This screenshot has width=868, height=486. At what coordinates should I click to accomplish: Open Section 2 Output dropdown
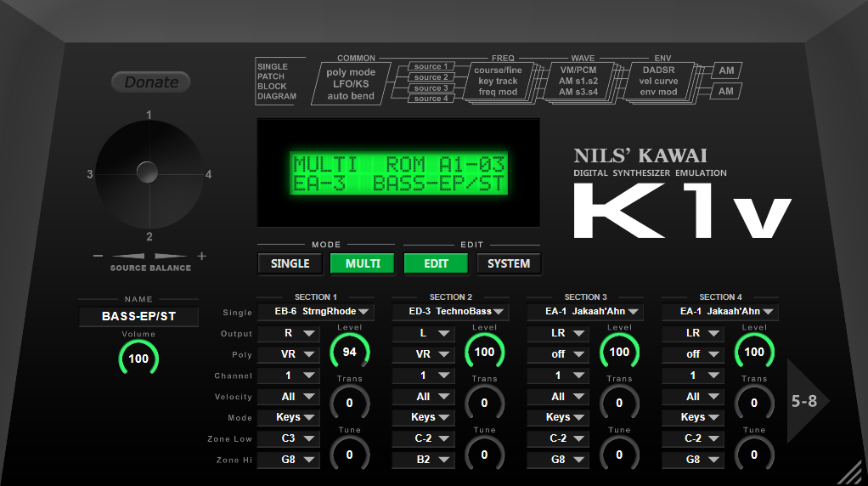tap(423, 334)
